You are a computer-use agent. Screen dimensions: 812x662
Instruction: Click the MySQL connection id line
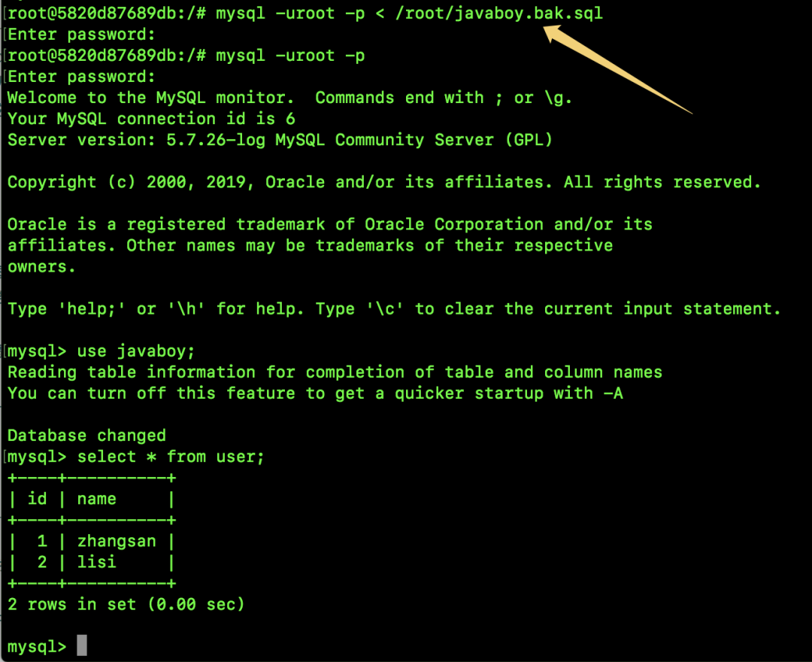151,119
